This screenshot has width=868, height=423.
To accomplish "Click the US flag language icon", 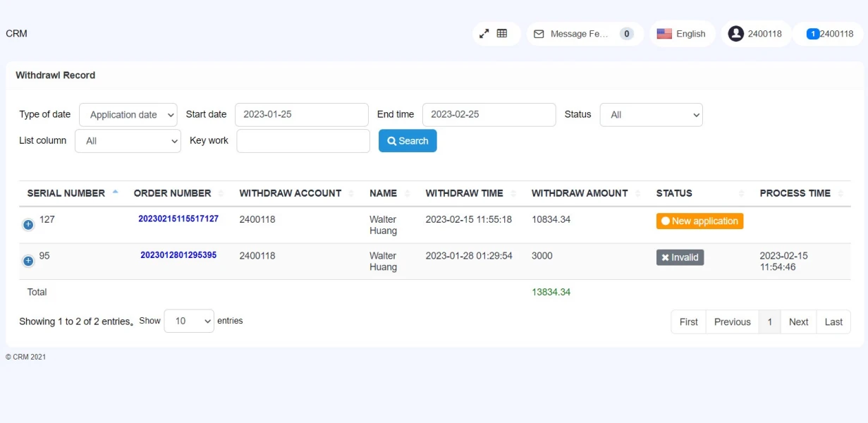I will coord(664,34).
